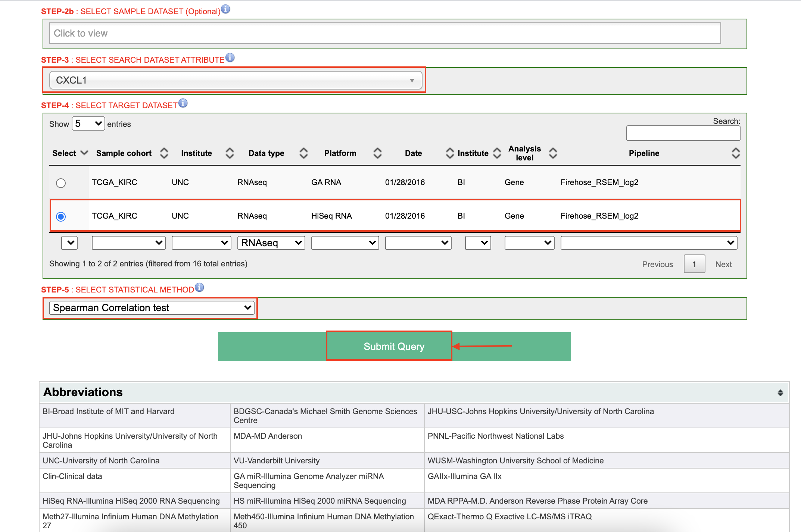Click 'Clin-Clinical data' abbreviation cell
This screenshot has height=532, width=801.
135,481
